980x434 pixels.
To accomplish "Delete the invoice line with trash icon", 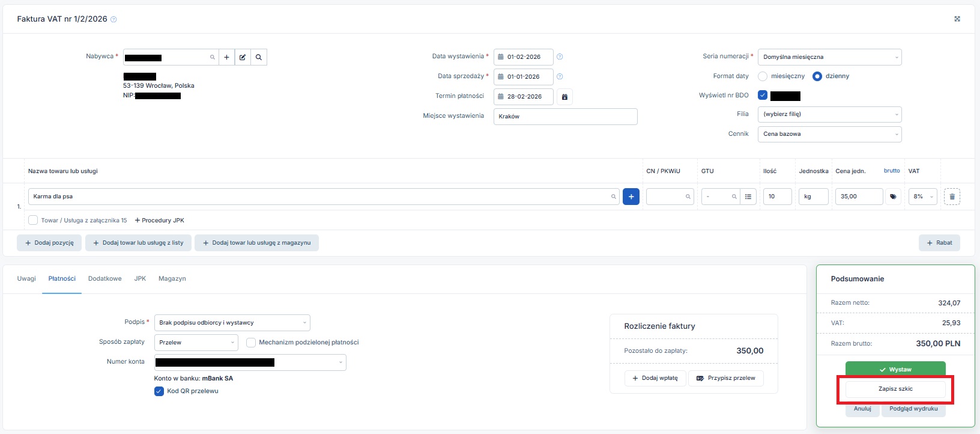I will click(952, 197).
